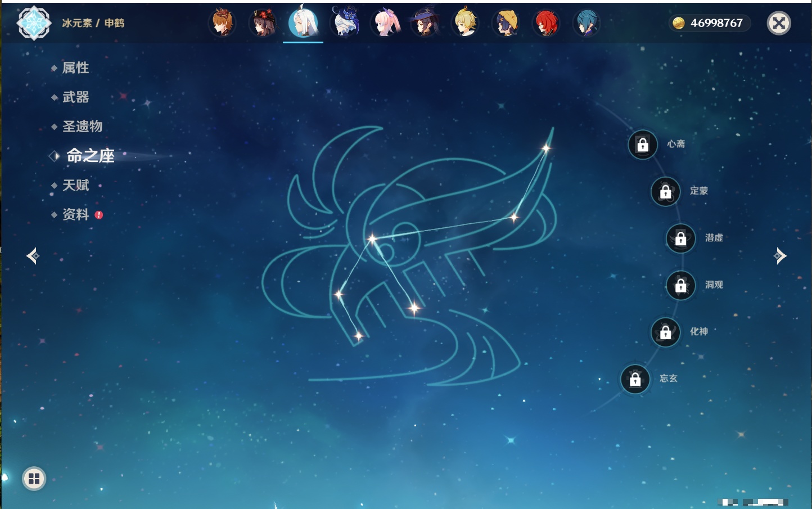Open the locked 洞观 constellation node
The image size is (812, 509).
coord(681,285)
